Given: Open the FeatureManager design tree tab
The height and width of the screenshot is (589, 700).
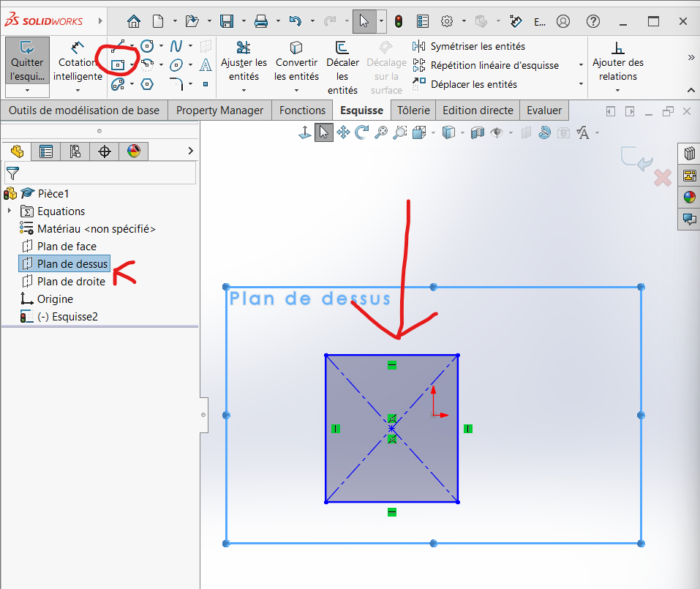Looking at the screenshot, I should tap(17, 151).
